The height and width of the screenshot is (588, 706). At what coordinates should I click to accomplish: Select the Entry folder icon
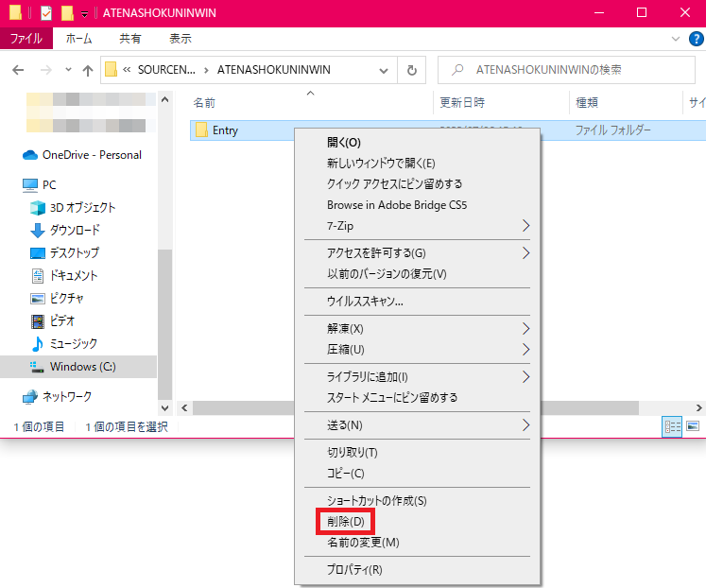[x=201, y=130]
